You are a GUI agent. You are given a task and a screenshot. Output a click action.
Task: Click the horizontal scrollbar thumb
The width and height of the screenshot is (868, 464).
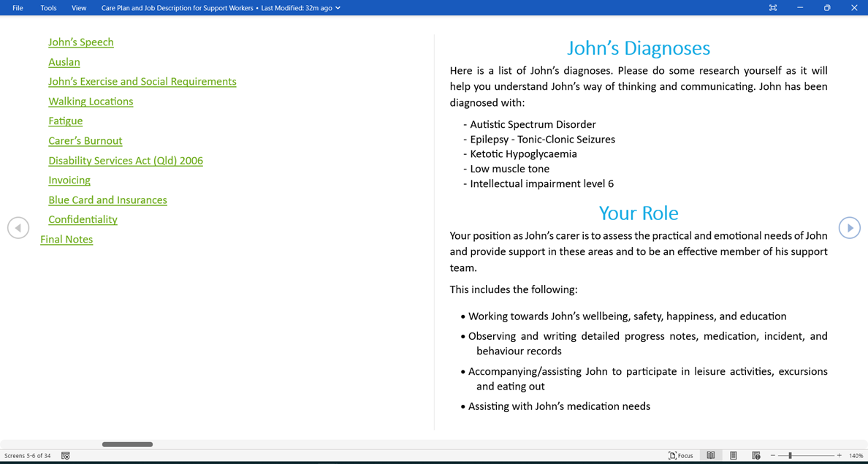tap(127, 444)
